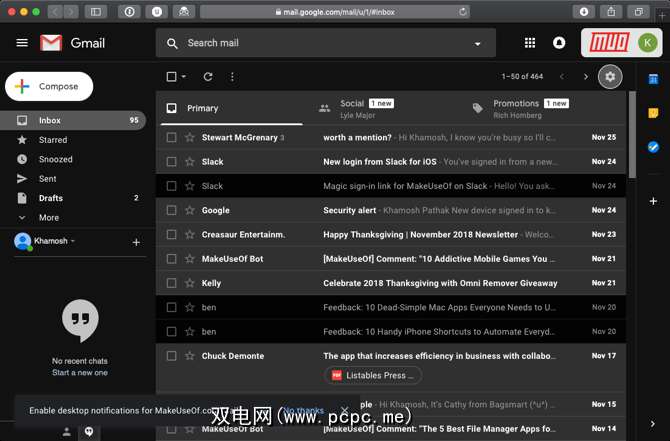The height and width of the screenshot is (441, 670).
Task: Expand the side panel chevron at bottom right
Action: pyautogui.click(x=652, y=423)
